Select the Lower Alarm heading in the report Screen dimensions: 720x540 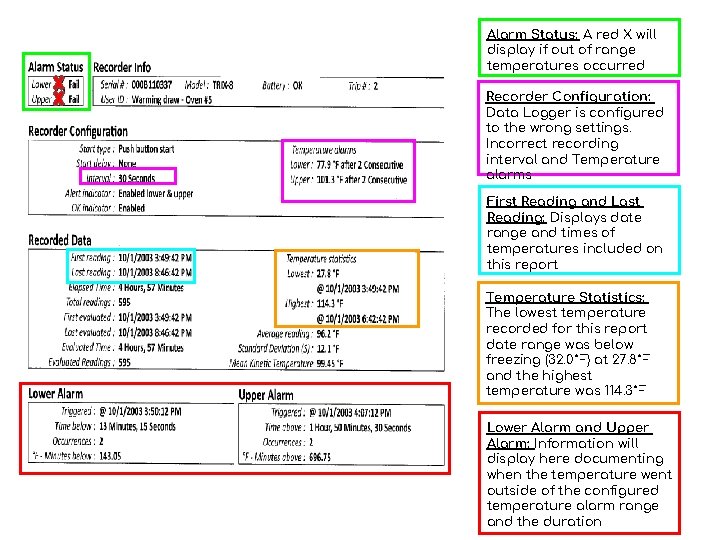56,394
